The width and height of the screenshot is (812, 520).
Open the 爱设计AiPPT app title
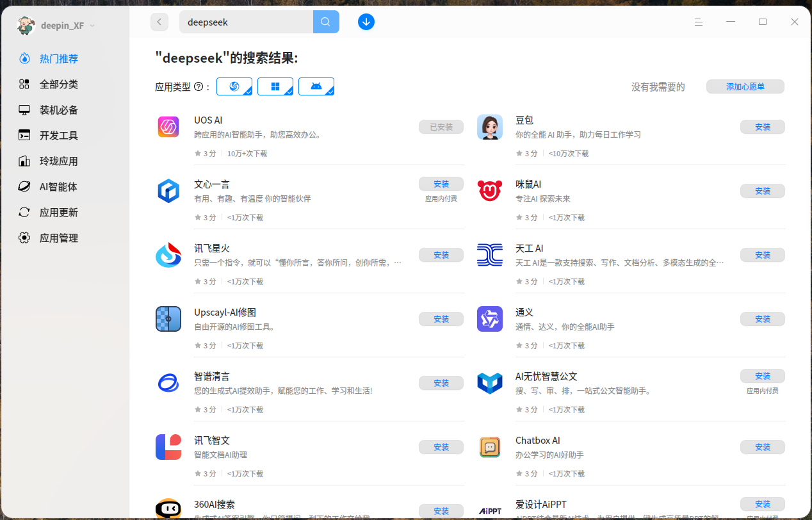(x=541, y=505)
